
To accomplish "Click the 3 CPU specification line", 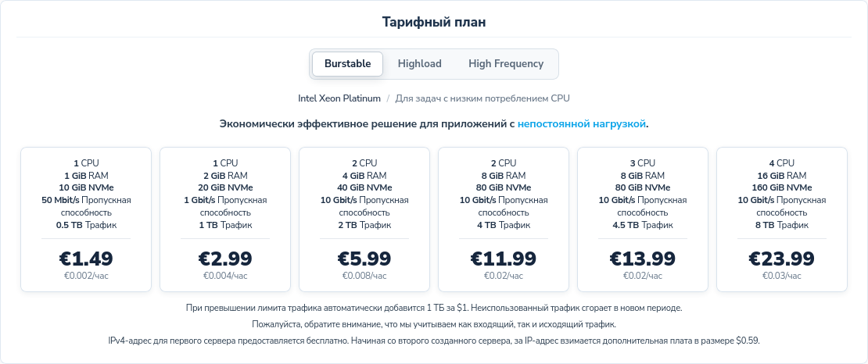I will click(x=643, y=163).
